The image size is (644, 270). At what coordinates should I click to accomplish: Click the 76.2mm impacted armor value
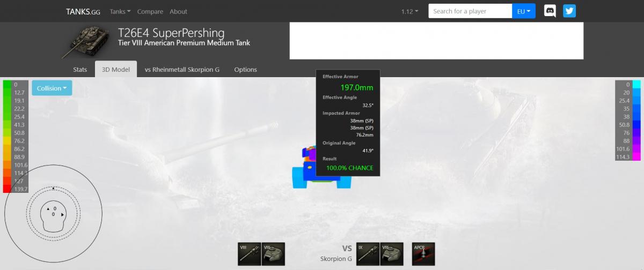tap(364, 135)
